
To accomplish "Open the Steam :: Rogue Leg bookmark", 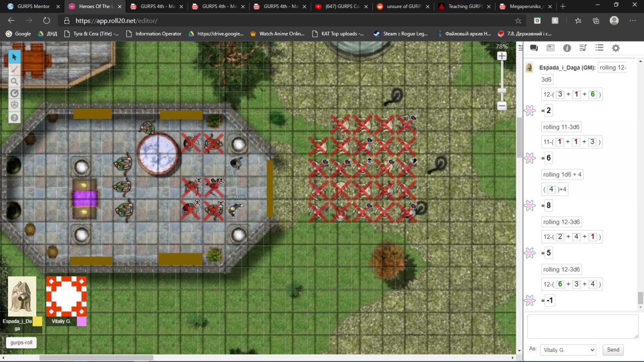I will pos(400,34).
